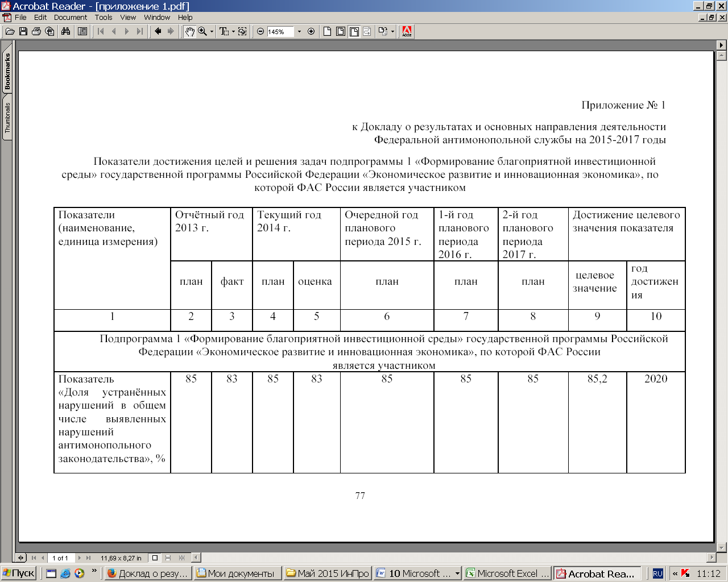Image resolution: width=728 pixels, height=582 pixels.
Task: Click the Save a Copy floppy disk icon
Action: click(23, 32)
